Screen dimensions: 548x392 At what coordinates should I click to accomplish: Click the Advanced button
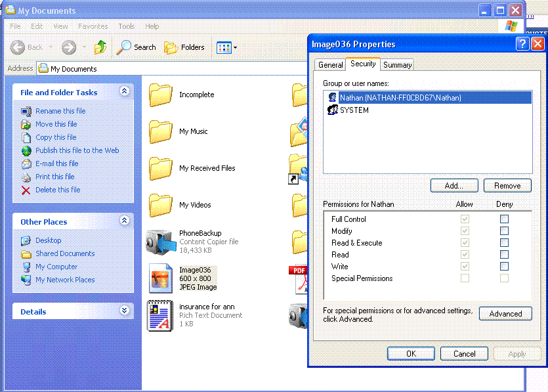click(505, 314)
